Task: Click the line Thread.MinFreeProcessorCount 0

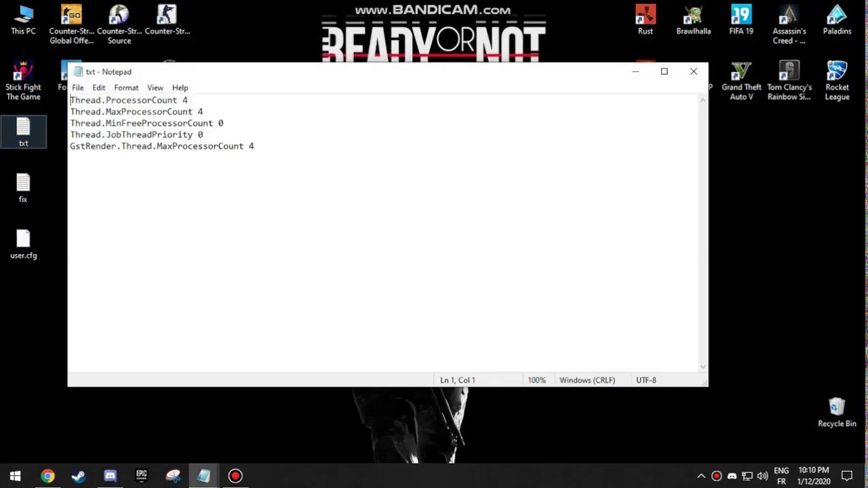Action: [146, 123]
